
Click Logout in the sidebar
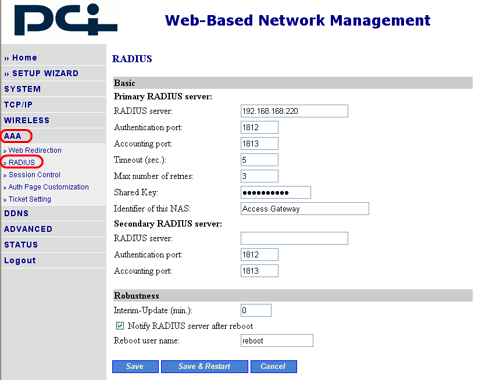tap(20, 260)
